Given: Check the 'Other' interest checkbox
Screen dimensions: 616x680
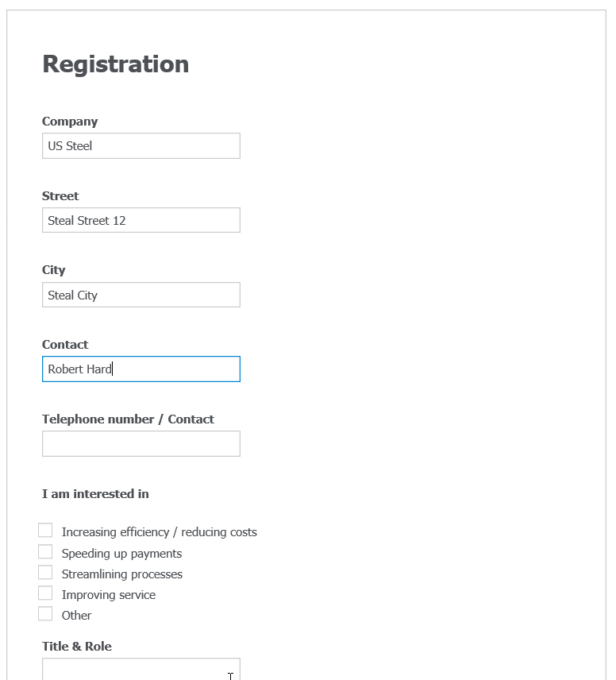Looking at the screenshot, I should click(45, 612).
